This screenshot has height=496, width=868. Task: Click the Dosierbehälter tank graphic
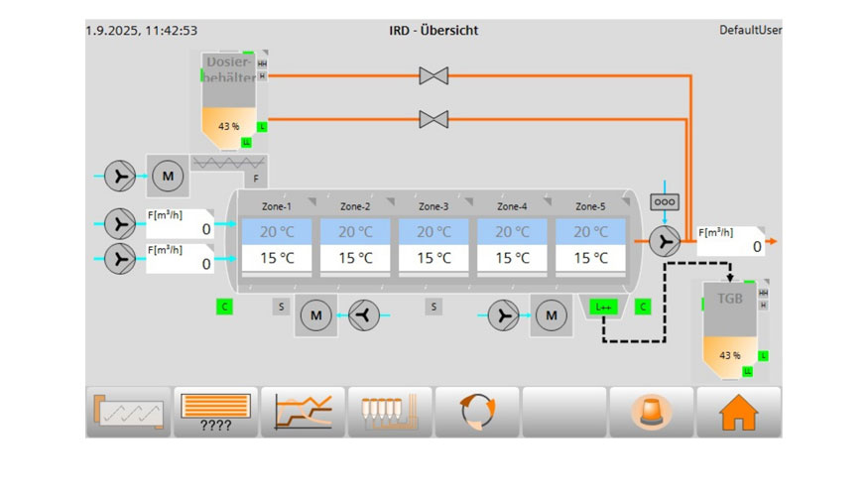[228, 101]
